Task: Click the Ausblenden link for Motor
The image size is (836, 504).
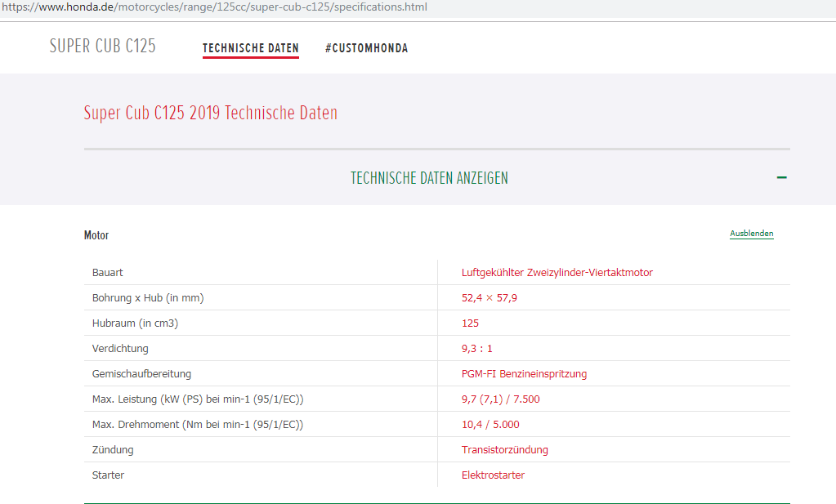Action: coord(751,234)
